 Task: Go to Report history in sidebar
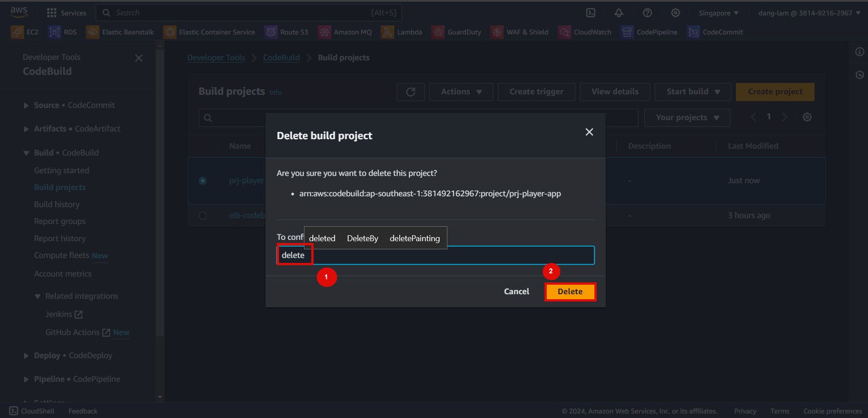tap(59, 238)
